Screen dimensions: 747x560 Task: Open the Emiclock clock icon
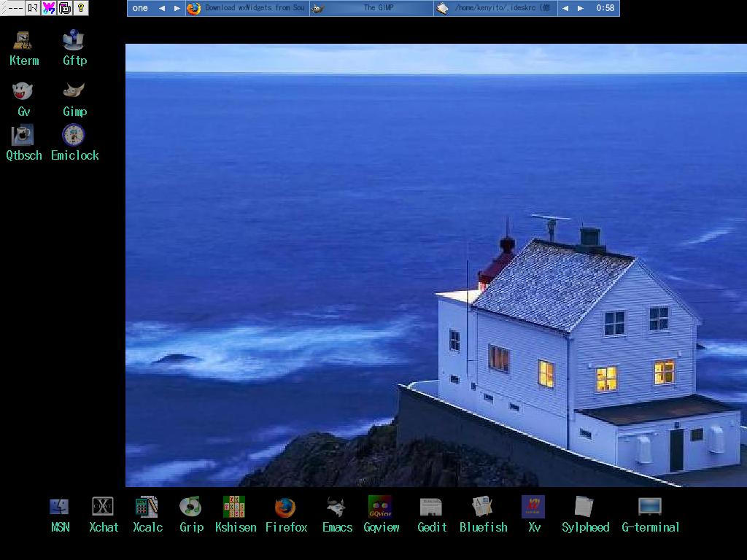tap(74, 136)
